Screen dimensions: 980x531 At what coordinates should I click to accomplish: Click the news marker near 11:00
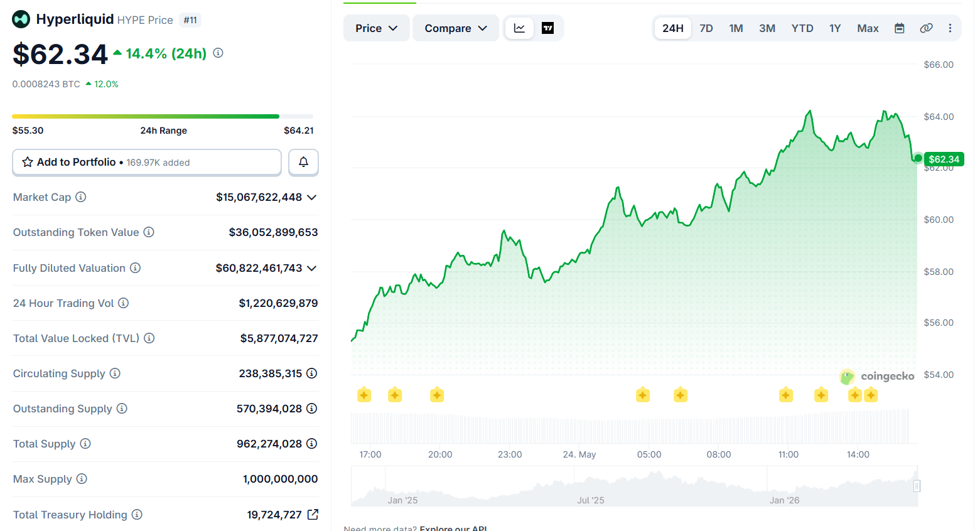(786, 395)
